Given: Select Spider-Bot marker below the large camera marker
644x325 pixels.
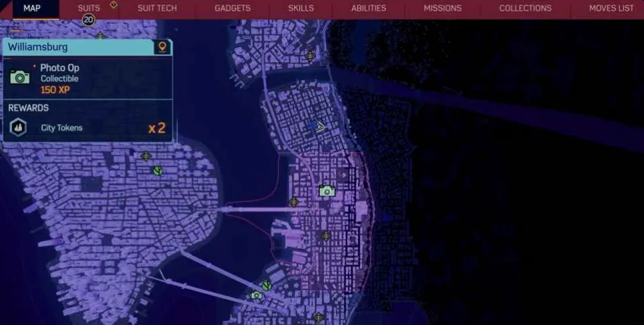Looking at the screenshot, I should 326,236.
